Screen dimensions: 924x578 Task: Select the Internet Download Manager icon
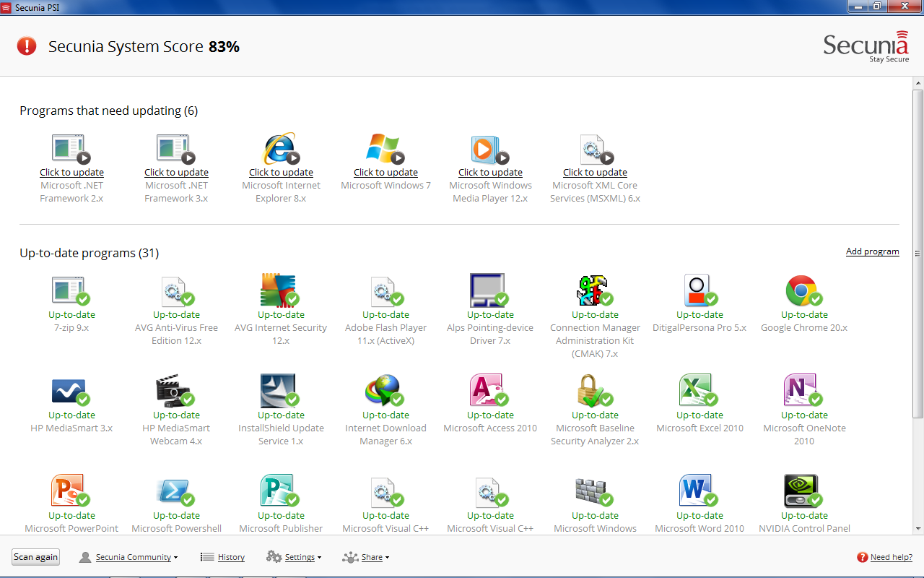[384, 391]
